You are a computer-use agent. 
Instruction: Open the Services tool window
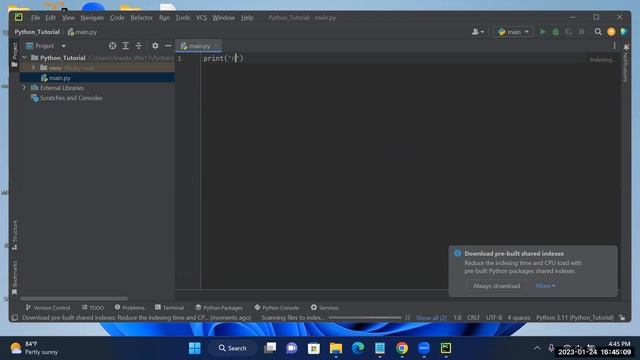click(324, 308)
